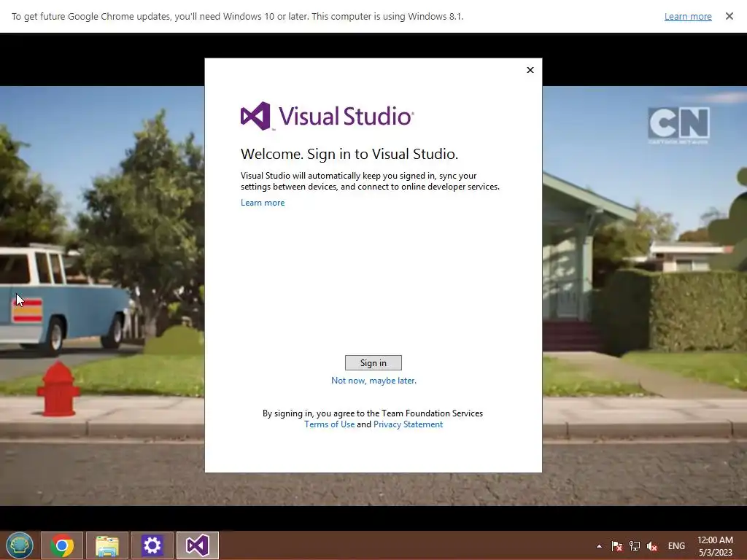Image resolution: width=747 pixels, height=560 pixels.
Task: Select Visual Studio taskbar icon
Action: [x=197, y=545]
